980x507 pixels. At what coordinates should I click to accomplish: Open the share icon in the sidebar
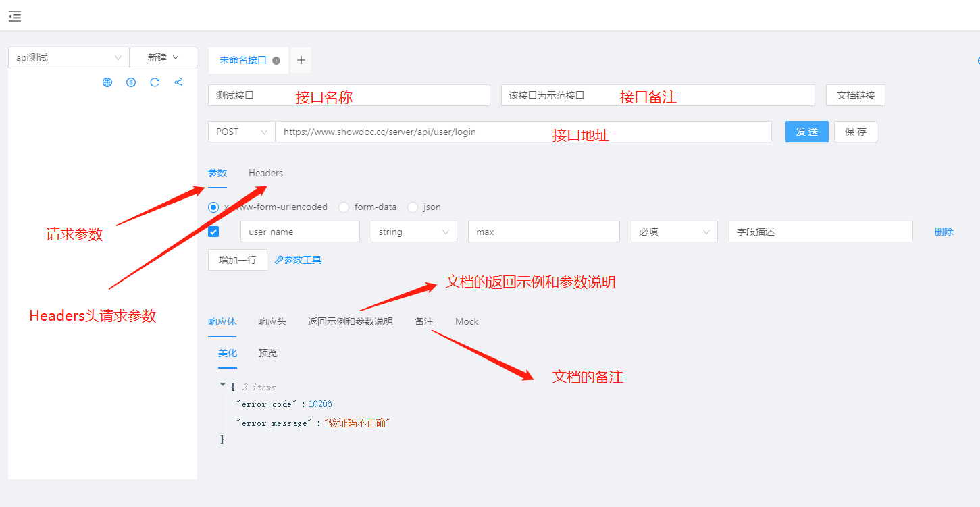pyautogui.click(x=178, y=82)
